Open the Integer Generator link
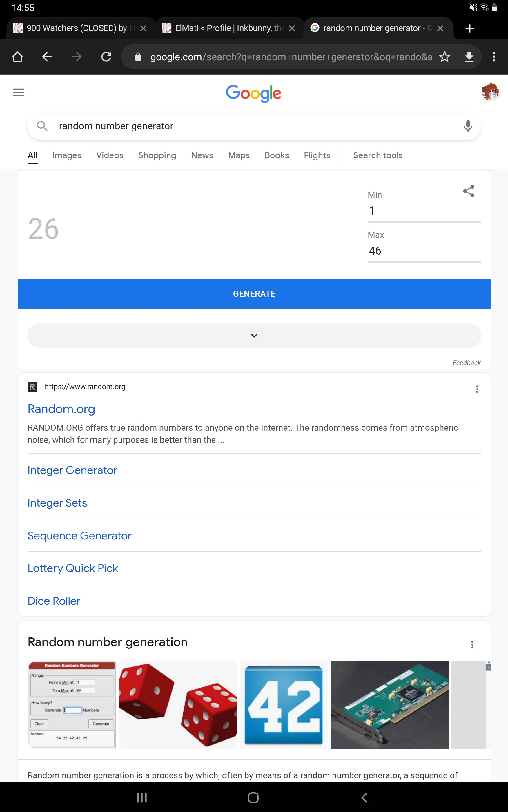Image resolution: width=508 pixels, height=812 pixels. [72, 470]
